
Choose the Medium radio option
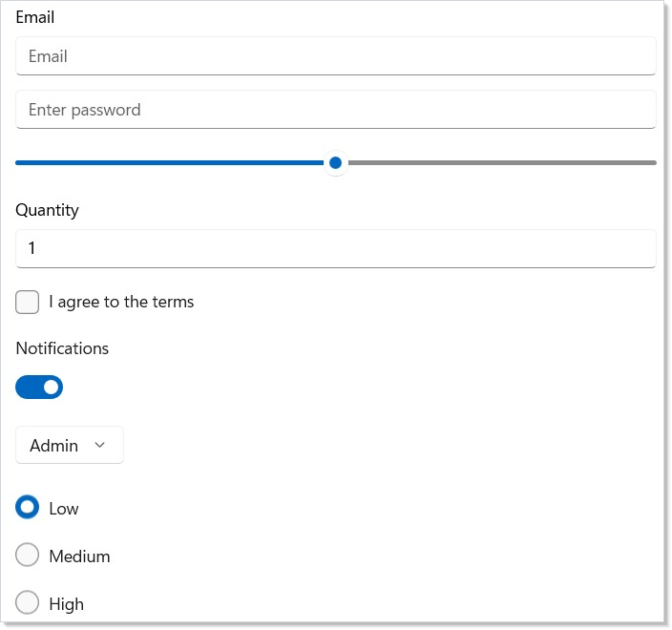pos(27,555)
